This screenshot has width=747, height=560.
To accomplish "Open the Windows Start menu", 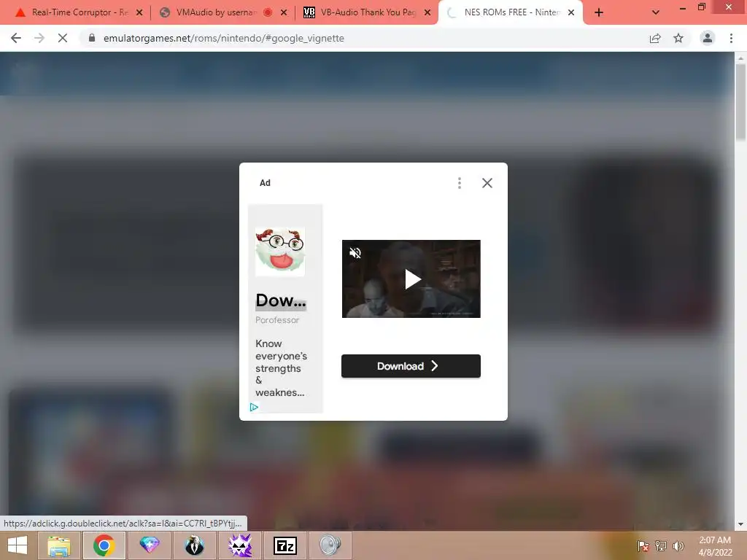I will coord(18,545).
